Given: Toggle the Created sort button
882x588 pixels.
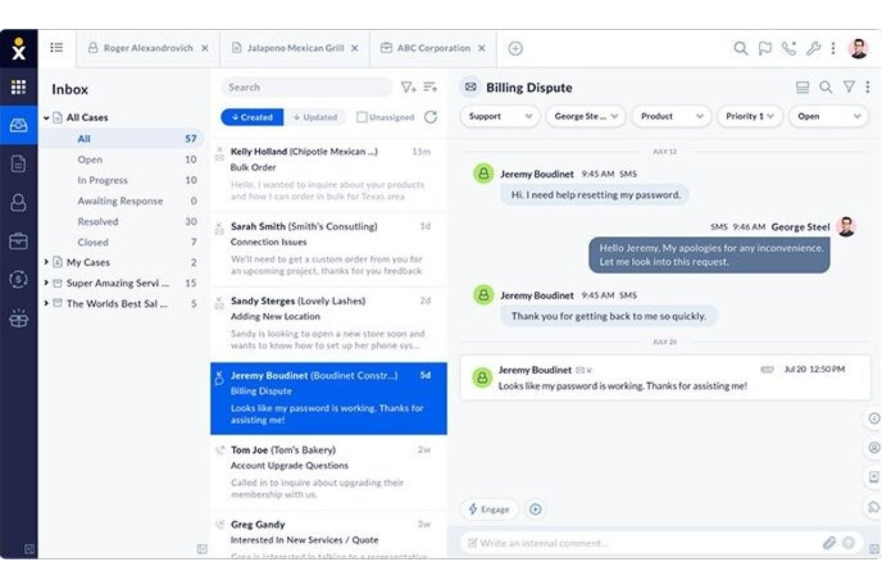Looking at the screenshot, I should (253, 117).
